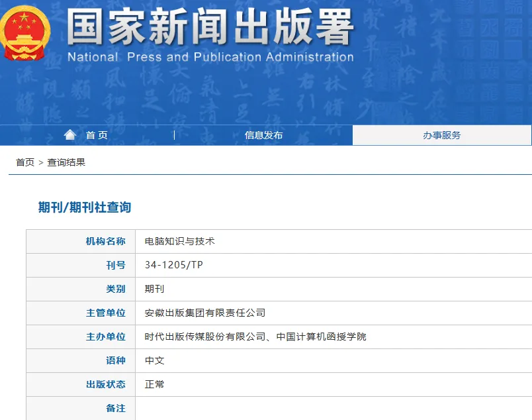Open the 首页 navigation menu item
This screenshot has height=420, width=532.
point(97,134)
